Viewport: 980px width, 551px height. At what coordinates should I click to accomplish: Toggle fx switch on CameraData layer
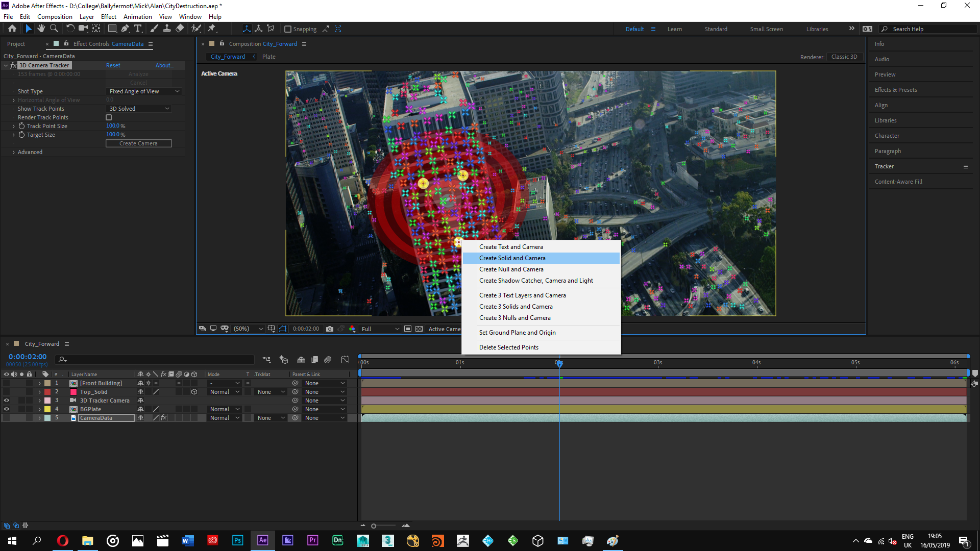(164, 418)
